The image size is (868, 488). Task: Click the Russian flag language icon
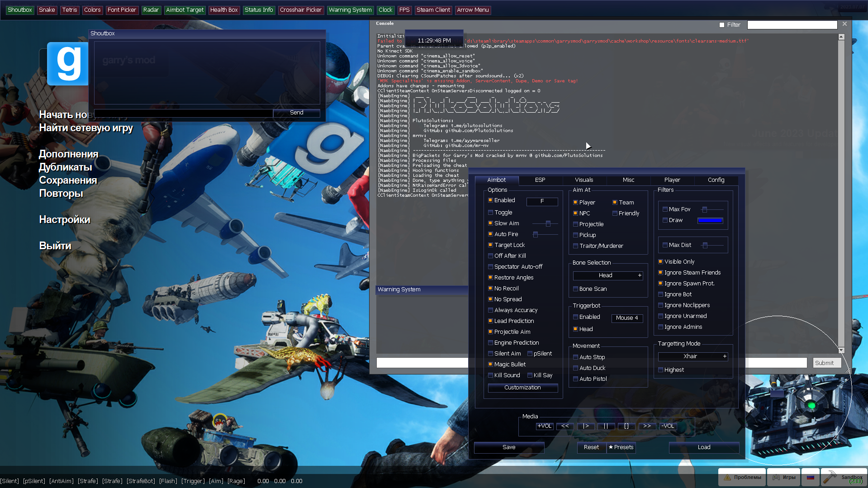[811, 477]
